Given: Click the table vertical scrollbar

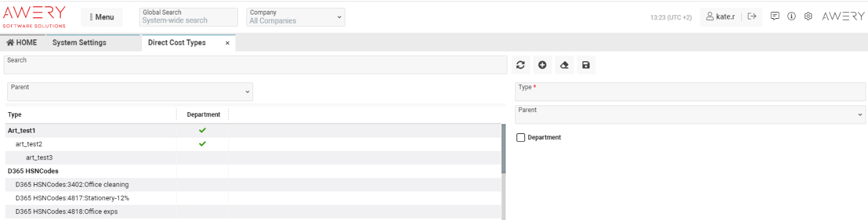Looking at the screenshot, I should pyautogui.click(x=503, y=149).
